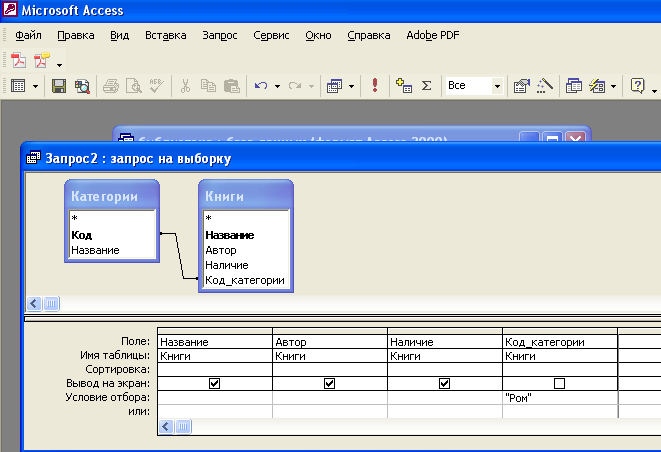This screenshot has width=661, height=452.
Task: Click the Copy toolbar icon
Action: point(208,86)
